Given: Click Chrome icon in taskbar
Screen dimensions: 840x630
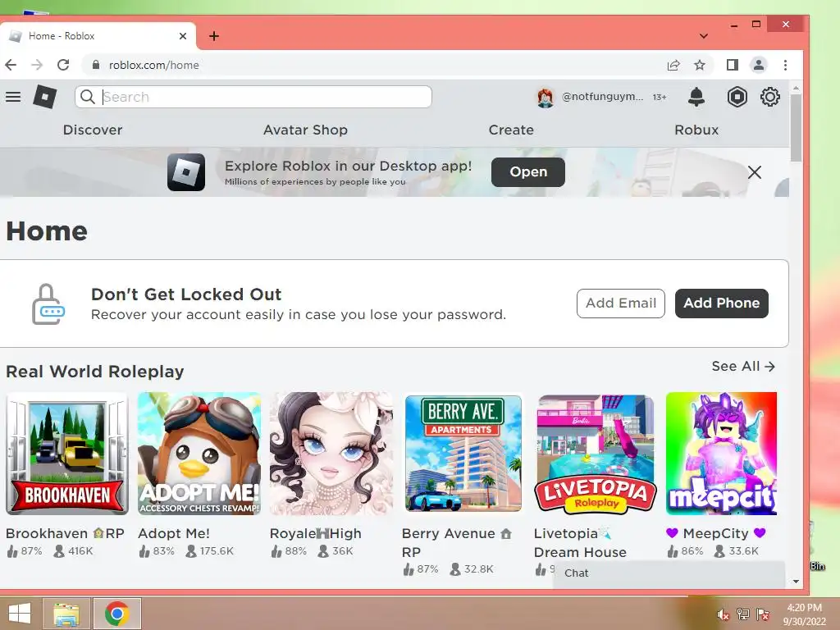Looking at the screenshot, I should 116,614.
